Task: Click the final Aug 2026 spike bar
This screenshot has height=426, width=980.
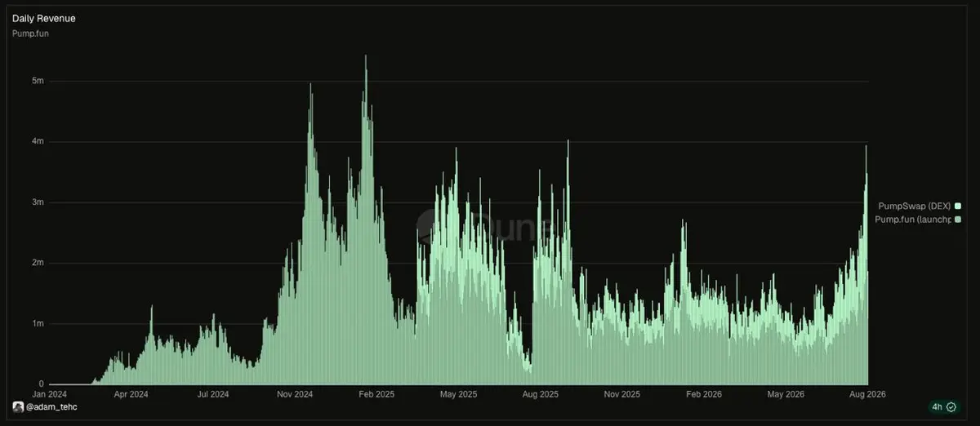Action: [x=866, y=265]
